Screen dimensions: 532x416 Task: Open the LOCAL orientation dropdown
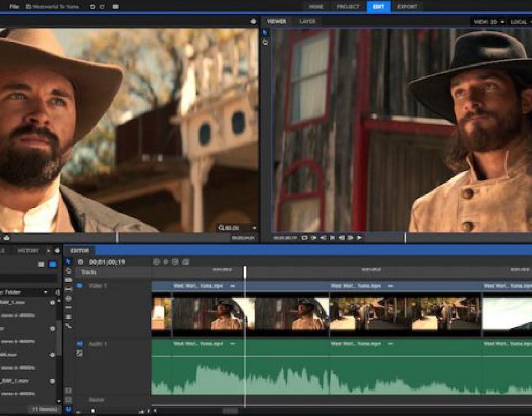pos(521,22)
